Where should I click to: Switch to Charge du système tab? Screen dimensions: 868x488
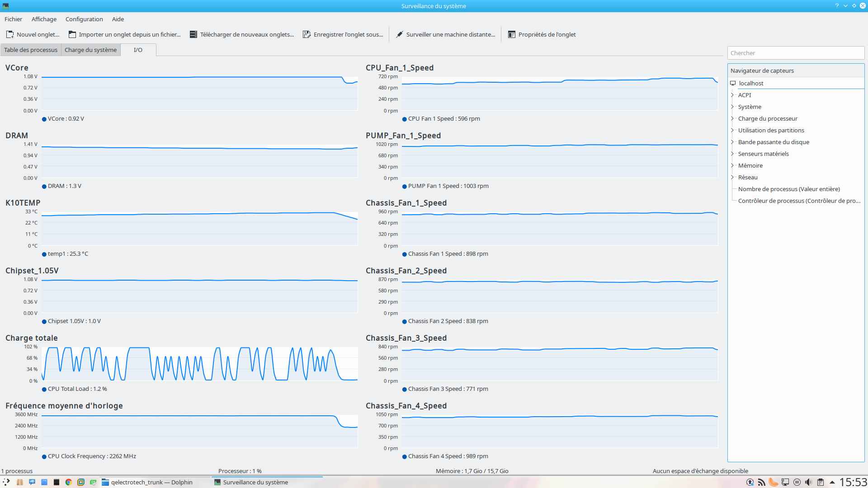click(90, 50)
